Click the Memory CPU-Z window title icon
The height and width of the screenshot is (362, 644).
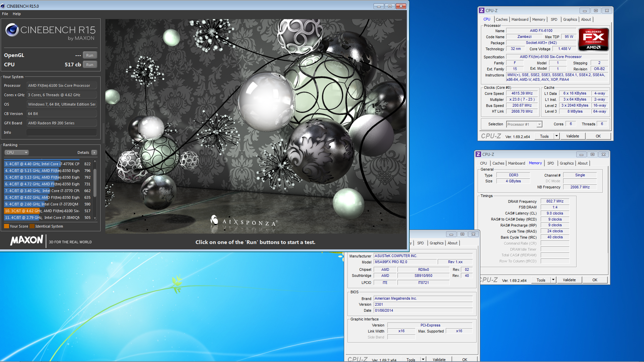pyautogui.click(x=478, y=154)
